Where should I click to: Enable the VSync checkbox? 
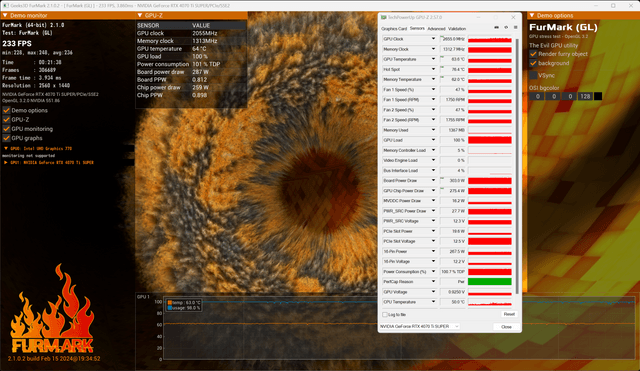(533, 76)
